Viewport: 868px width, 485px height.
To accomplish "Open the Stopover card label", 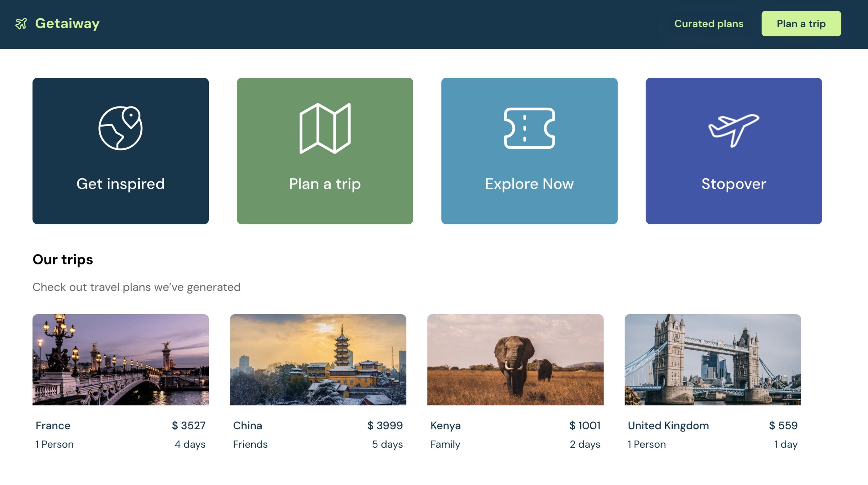I will (x=734, y=184).
